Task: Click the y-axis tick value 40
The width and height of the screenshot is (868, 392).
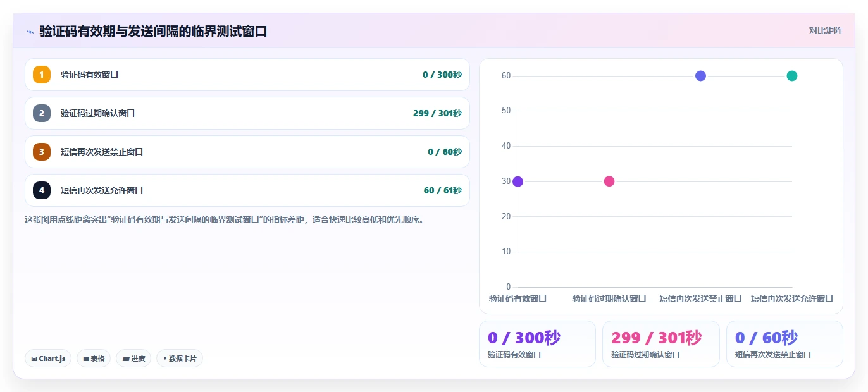Action: 506,146
